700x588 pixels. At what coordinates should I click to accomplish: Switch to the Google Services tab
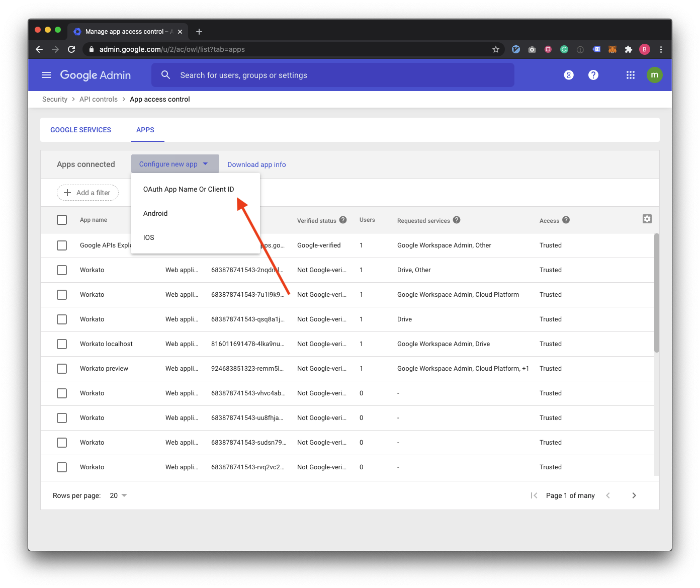[80, 130]
